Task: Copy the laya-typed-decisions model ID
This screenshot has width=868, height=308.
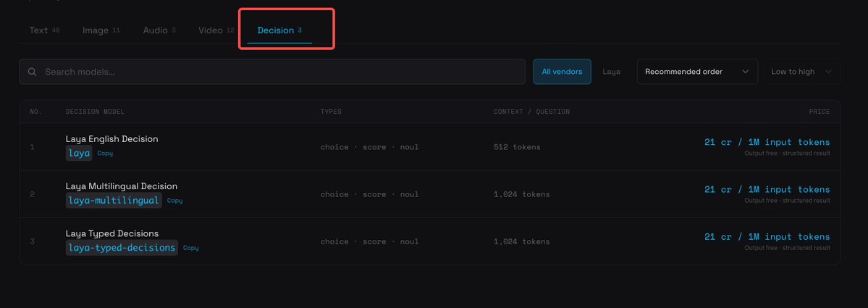Action: [x=191, y=248]
